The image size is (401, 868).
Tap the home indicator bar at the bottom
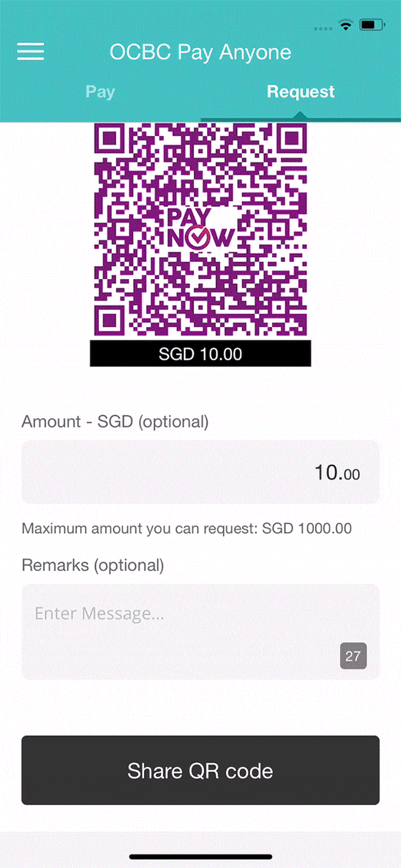pos(200,857)
